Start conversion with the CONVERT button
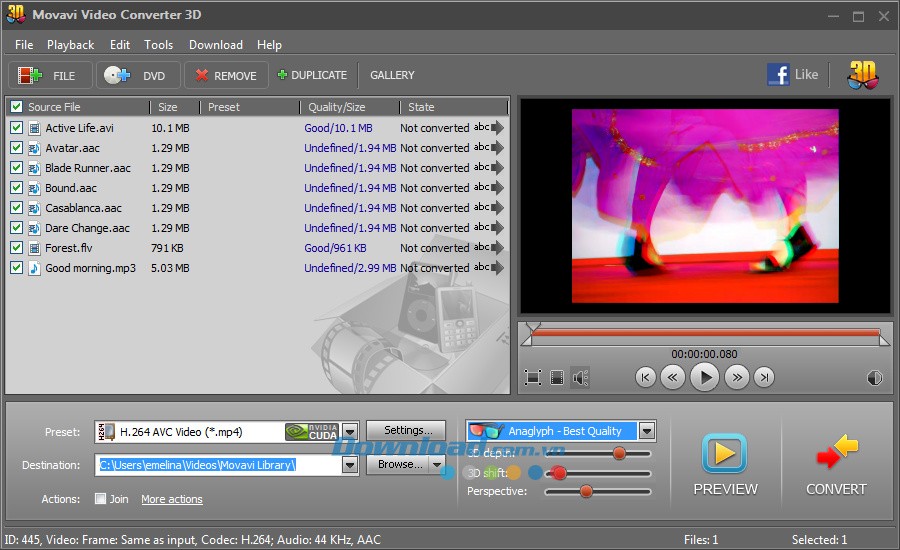900x550 pixels. [836, 464]
